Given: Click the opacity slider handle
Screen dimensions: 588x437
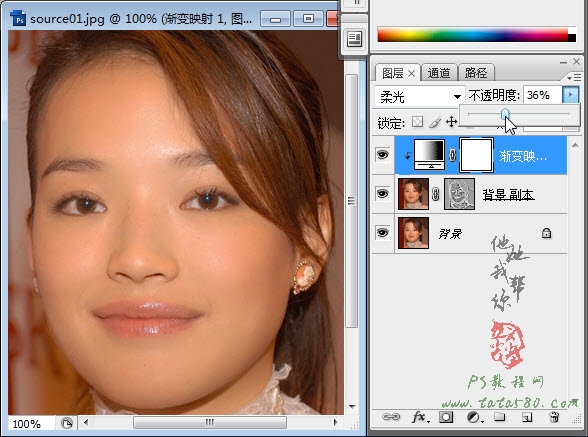Looking at the screenshot, I should tap(505, 114).
